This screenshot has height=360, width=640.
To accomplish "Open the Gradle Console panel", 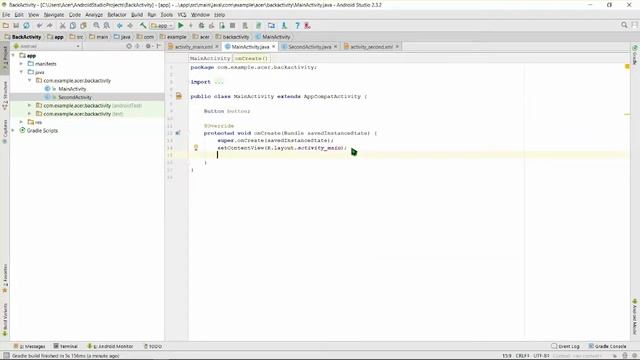I will 608,346.
